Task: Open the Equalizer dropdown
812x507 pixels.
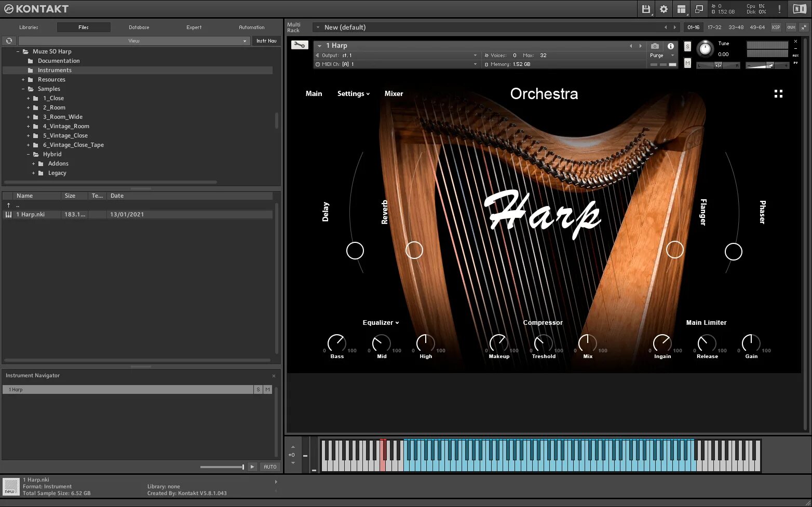Action: [381, 323]
